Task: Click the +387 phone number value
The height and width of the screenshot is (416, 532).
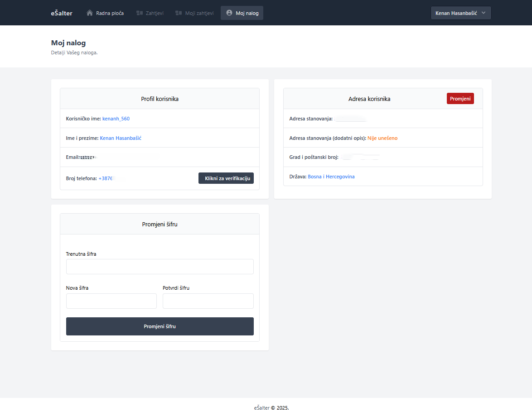Action: pos(105,179)
